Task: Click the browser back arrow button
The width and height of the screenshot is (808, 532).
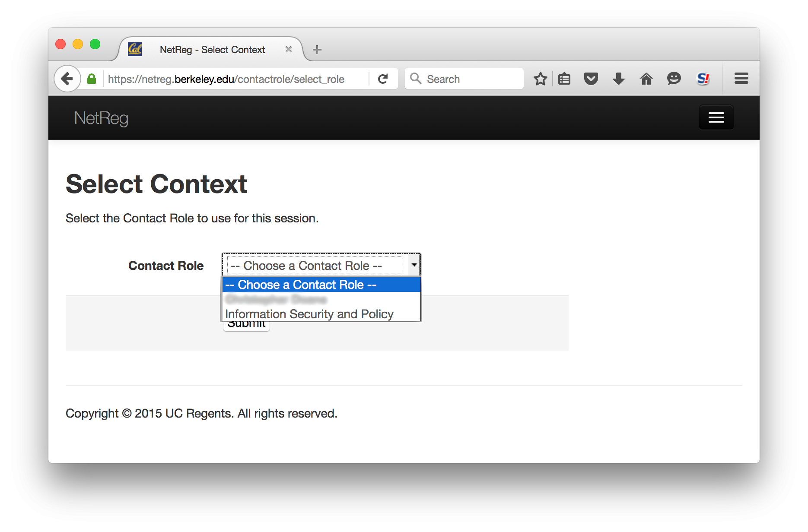Action: coord(67,79)
